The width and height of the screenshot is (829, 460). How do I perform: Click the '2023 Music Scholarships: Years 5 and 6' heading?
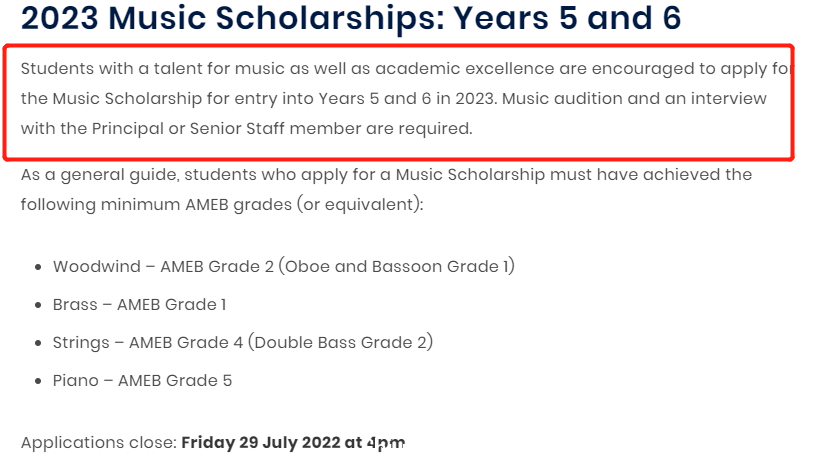(x=351, y=17)
